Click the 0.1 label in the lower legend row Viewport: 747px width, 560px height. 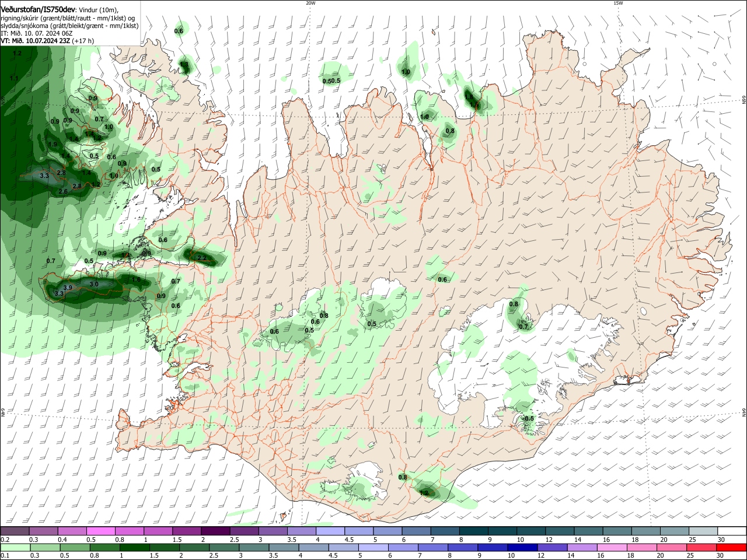point(5,556)
